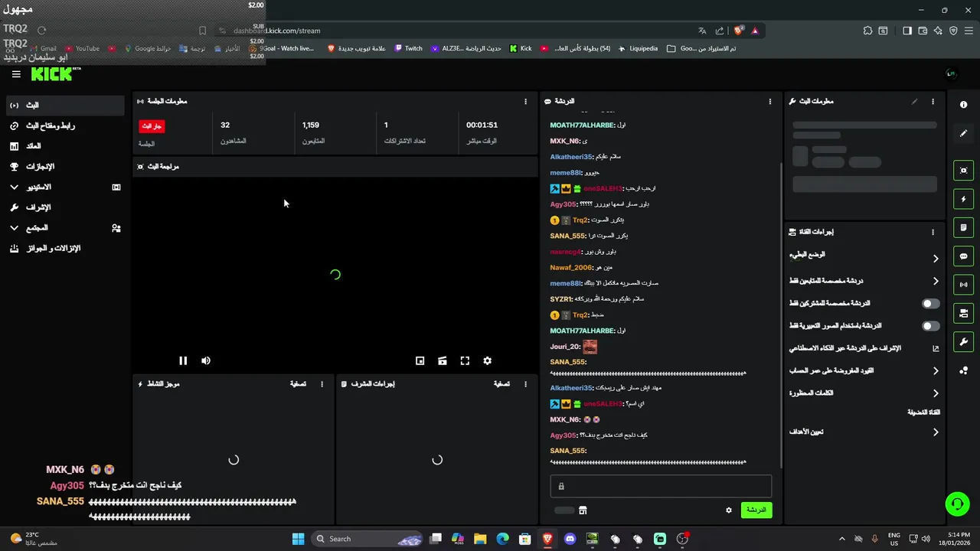This screenshot has width=980, height=551.
Task: Open the shop icon below chat input
Action: (x=583, y=510)
